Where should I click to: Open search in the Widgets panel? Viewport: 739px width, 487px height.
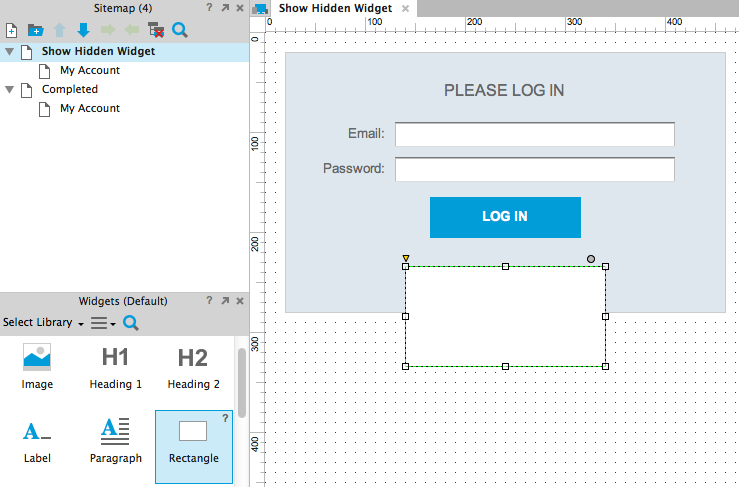coord(131,323)
